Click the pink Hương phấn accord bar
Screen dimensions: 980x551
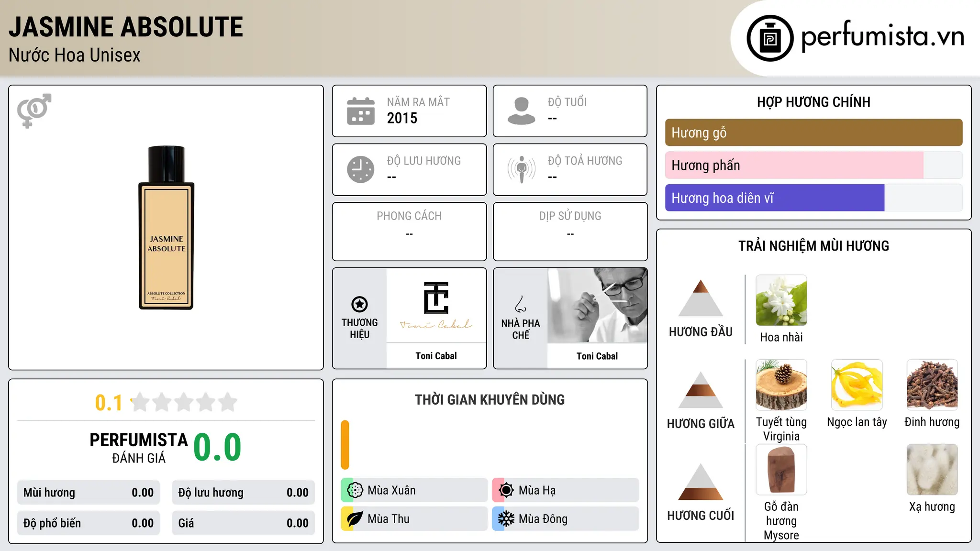pyautogui.click(x=794, y=165)
